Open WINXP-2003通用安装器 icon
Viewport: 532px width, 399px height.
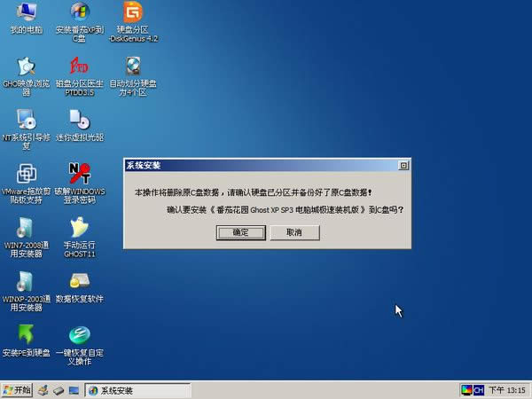pyautogui.click(x=27, y=281)
